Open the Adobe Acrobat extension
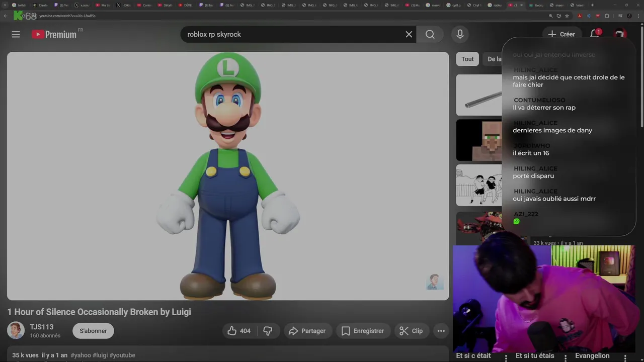 pos(580,16)
